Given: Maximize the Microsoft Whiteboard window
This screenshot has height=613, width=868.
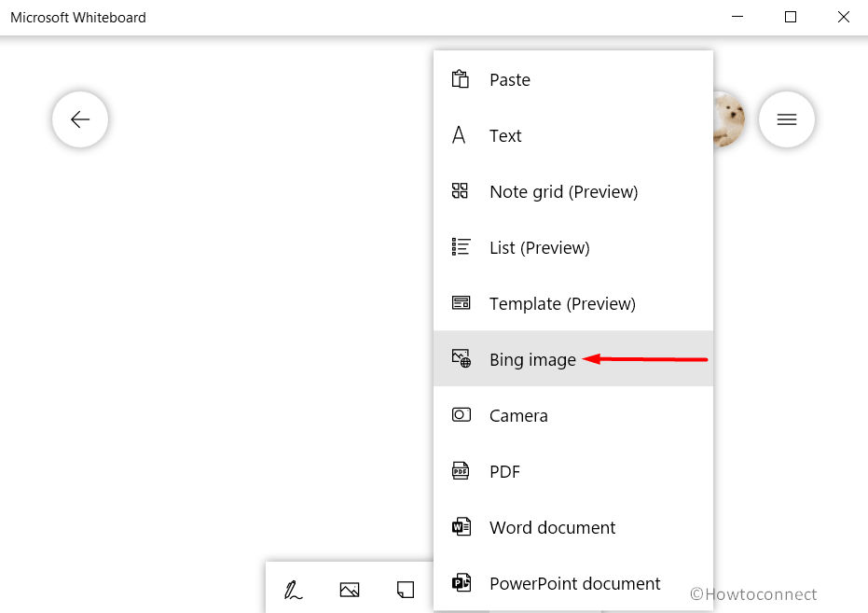Looking at the screenshot, I should 791,17.
